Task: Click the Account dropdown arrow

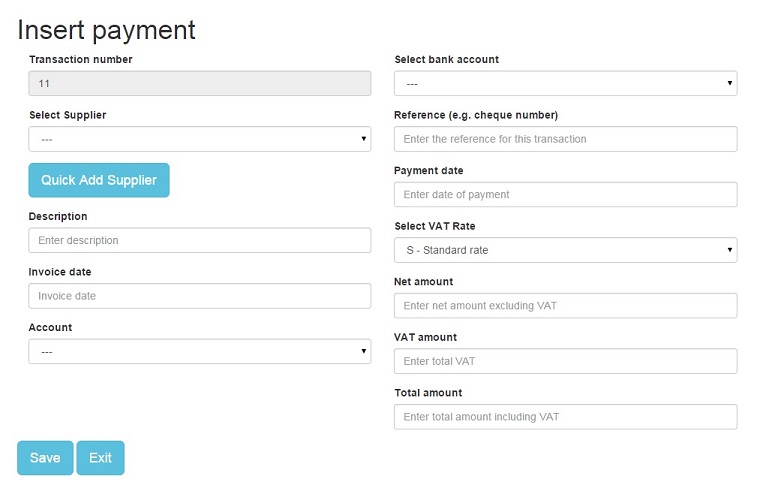Action: click(363, 351)
